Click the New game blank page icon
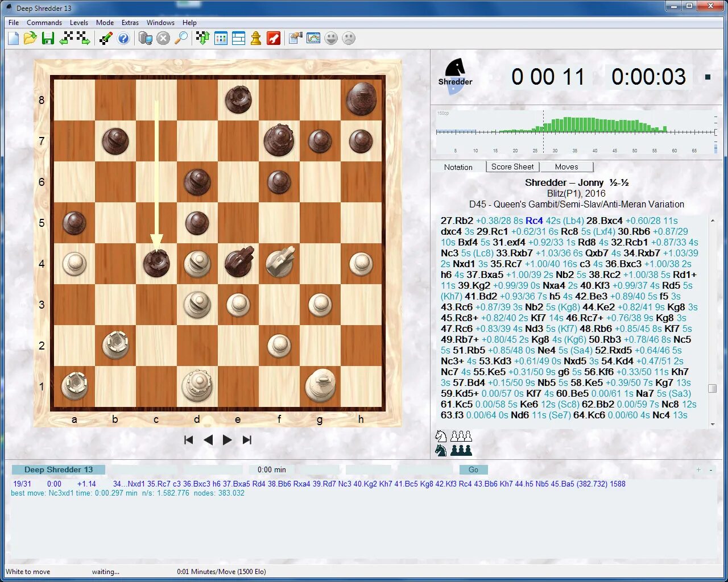 click(13, 38)
